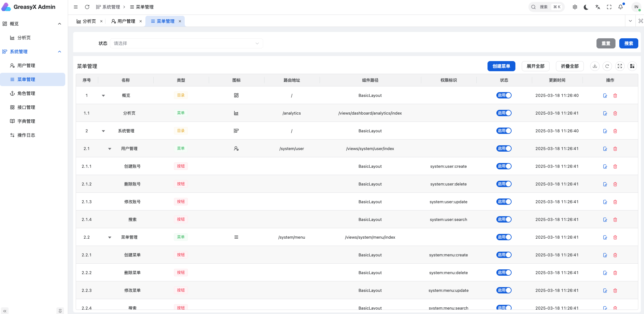The image size is (644, 314).
Task: Click the 展开全部 button
Action: tap(535, 66)
